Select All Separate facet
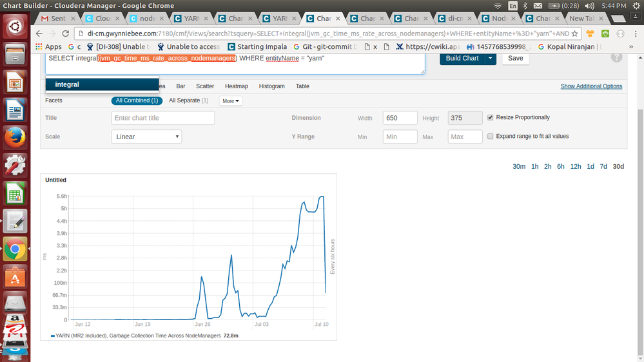644x362 pixels. pyautogui.click(x=188, y=100)
